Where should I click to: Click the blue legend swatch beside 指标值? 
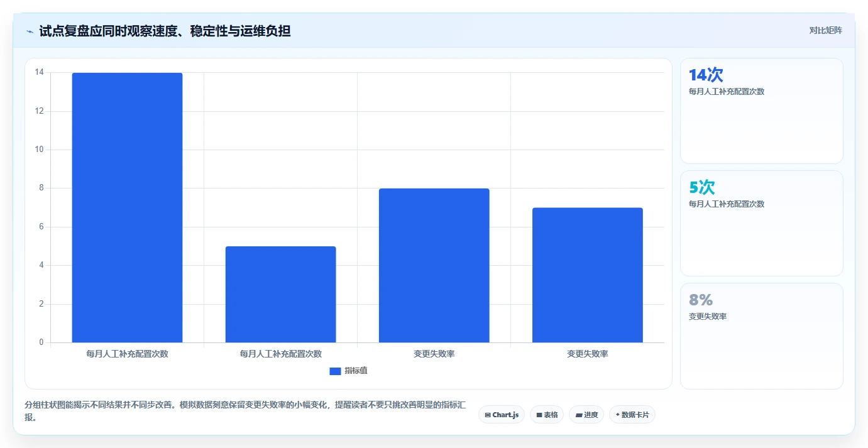click(x=335, y=371)
